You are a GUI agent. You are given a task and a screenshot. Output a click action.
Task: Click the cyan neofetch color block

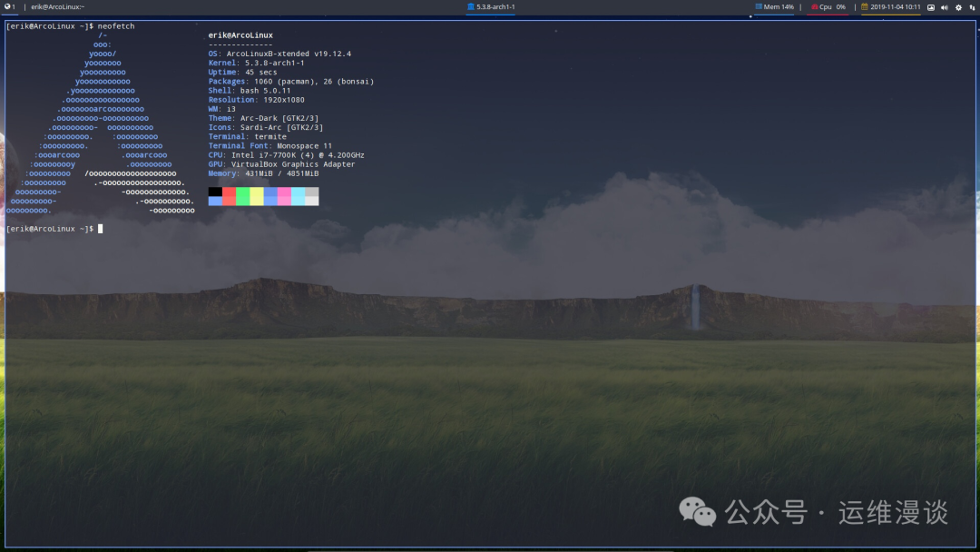299,196
